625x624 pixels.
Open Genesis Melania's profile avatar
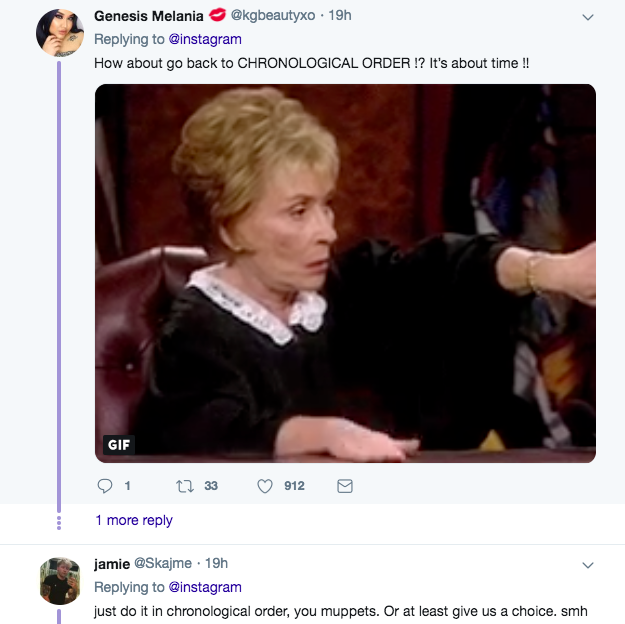(59, 34)
